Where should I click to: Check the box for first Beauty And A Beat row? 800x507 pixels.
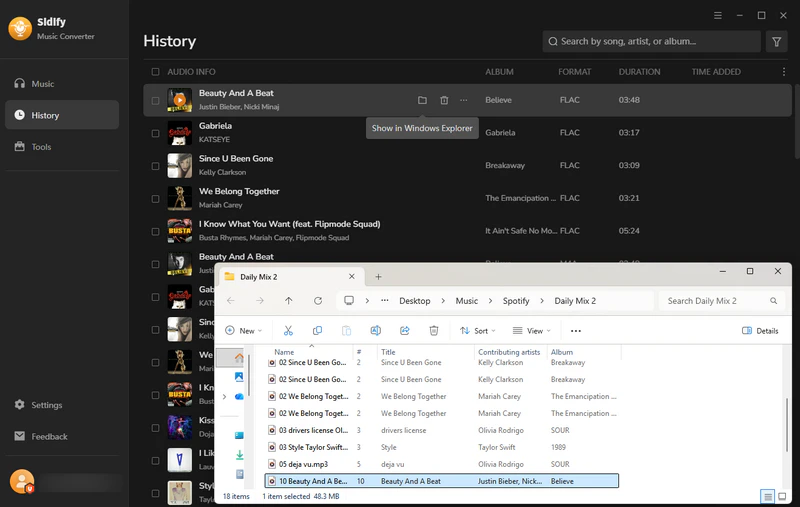(x=155, y=100)
